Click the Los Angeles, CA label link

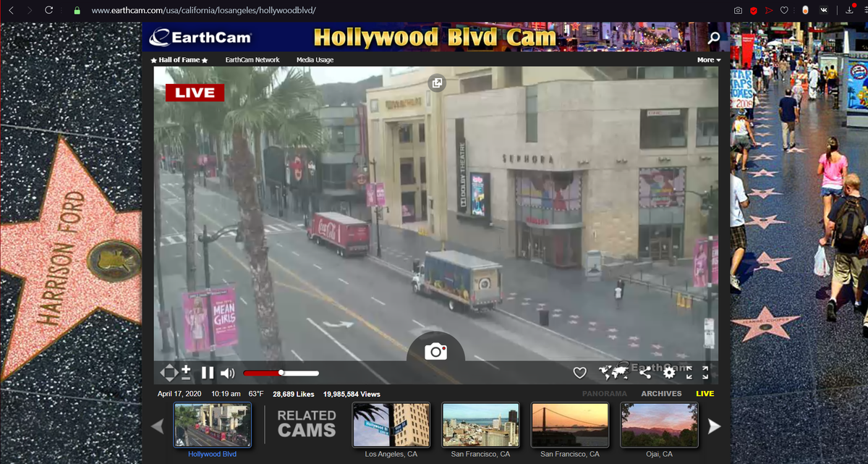(391, 454)
